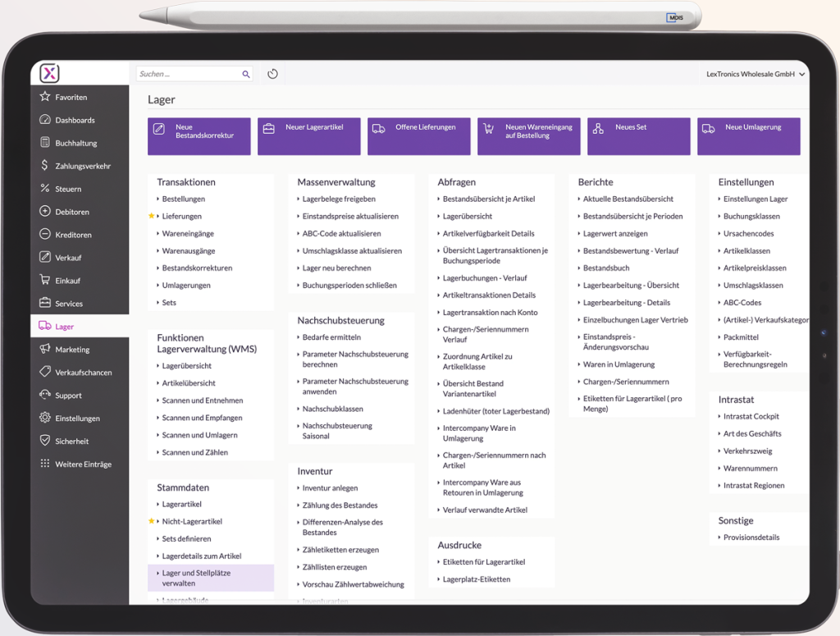The image size is (840, 636).
Task: Click the Sicherheit shield icon
Action: [x=45, y=441]
